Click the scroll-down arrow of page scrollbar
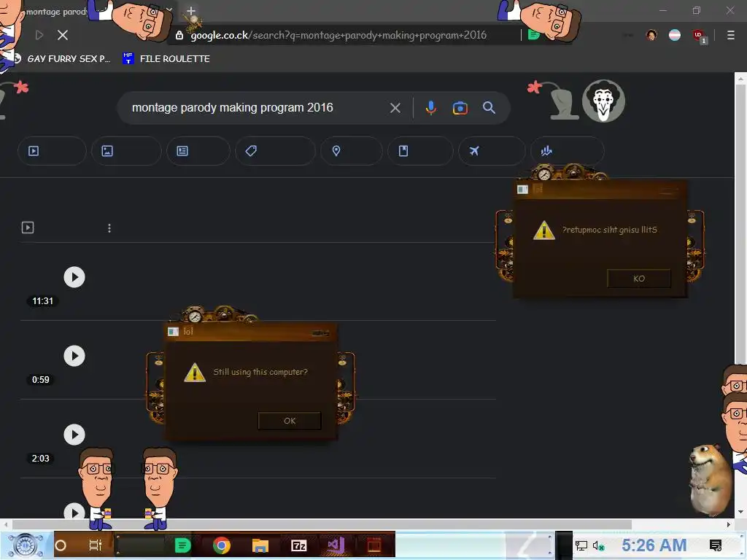The width and height of the screenshot is (747, 560). 740,512
